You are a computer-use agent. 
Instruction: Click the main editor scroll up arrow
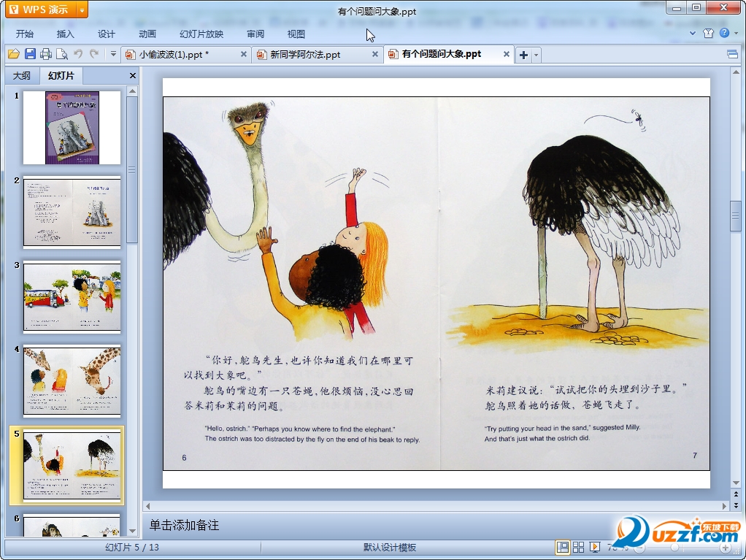click(736, 72)
